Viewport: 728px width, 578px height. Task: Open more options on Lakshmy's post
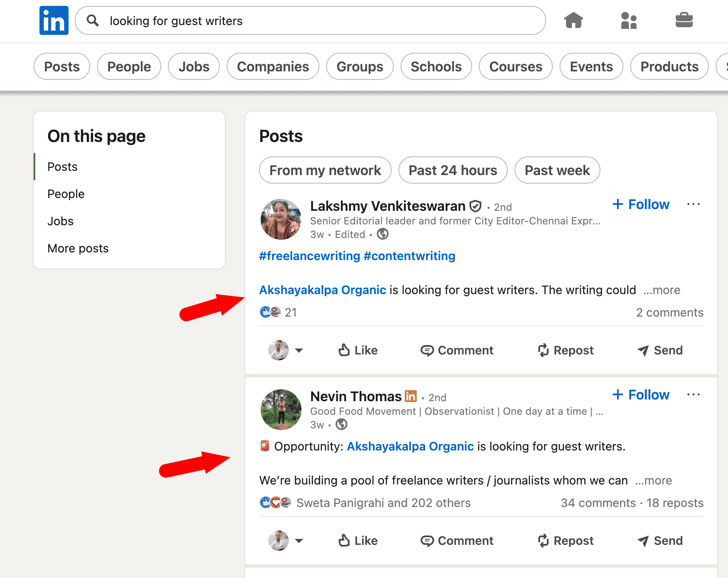click(694, 204)
